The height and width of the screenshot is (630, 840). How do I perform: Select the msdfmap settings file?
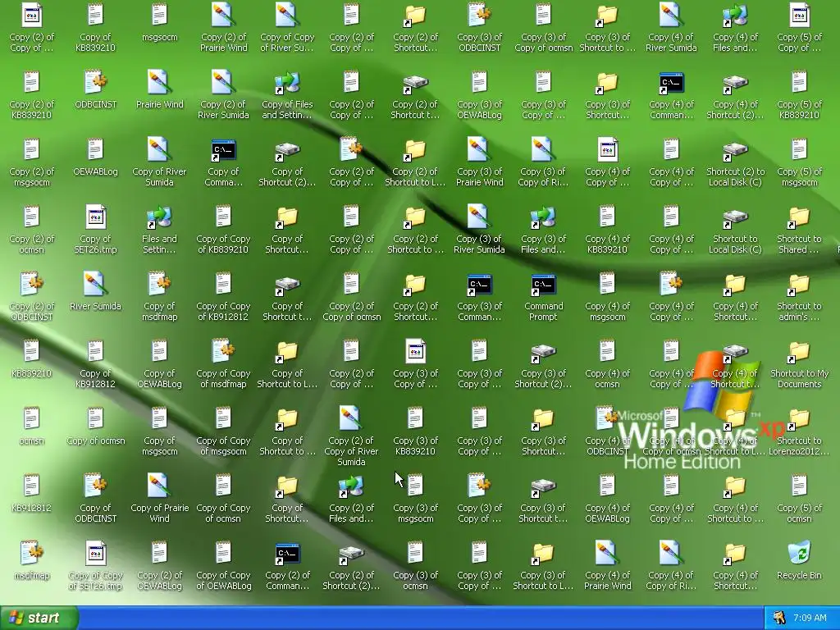[32, 554]
